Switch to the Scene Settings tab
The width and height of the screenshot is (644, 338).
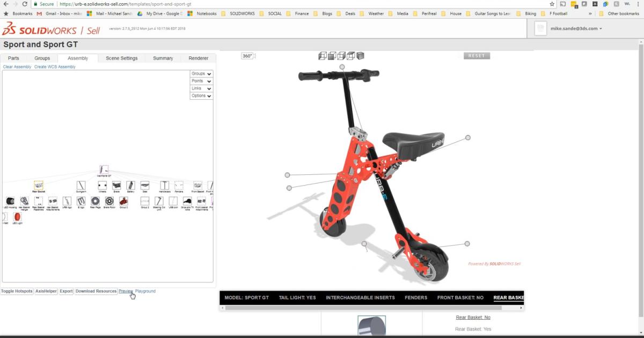121,58
